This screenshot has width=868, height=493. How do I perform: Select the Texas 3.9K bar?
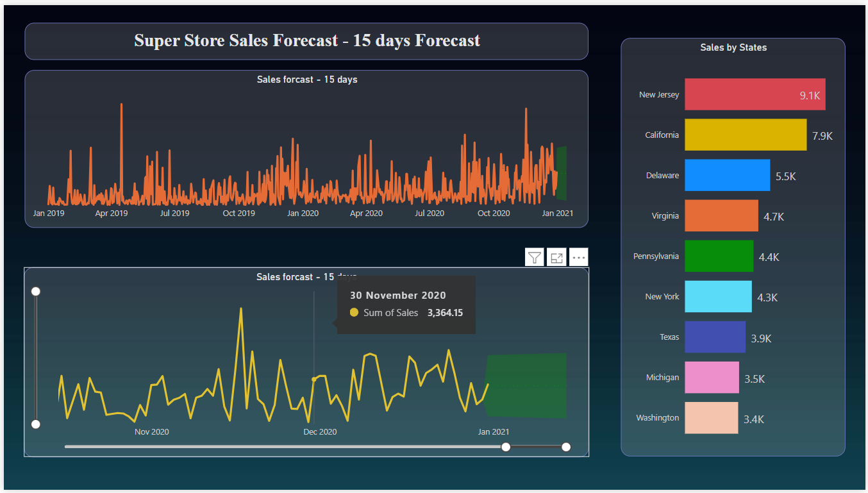coord(715,337)
